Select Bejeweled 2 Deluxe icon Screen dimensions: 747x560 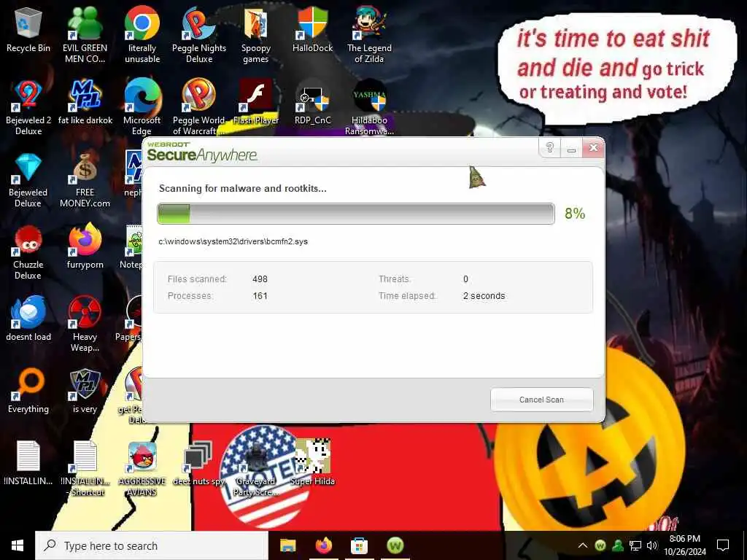tap(28, 108)
